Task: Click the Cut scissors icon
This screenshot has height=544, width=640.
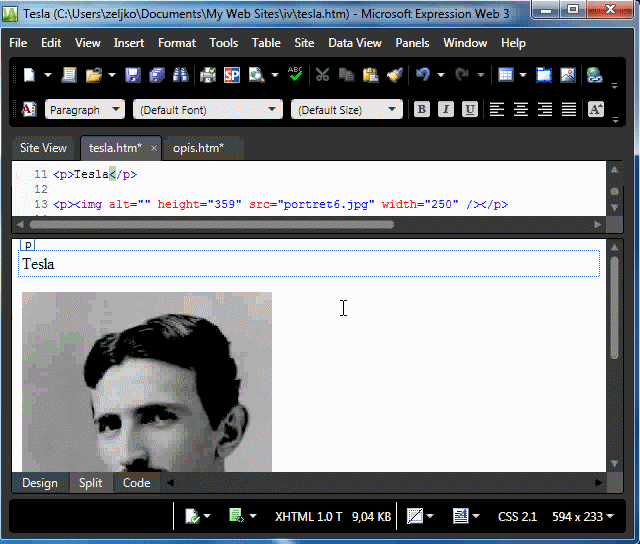Action: (322, 75)
